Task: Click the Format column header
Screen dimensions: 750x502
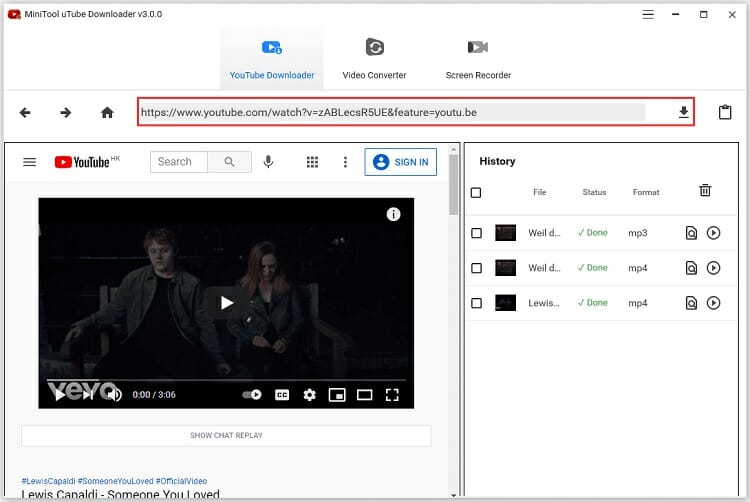Action: (x=646, y=192)
